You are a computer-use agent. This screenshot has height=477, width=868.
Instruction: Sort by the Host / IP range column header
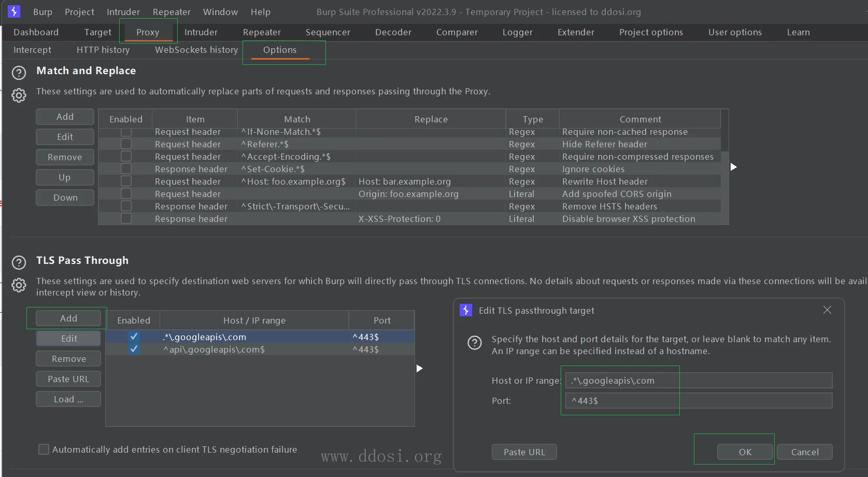click(x=254, y=320)
